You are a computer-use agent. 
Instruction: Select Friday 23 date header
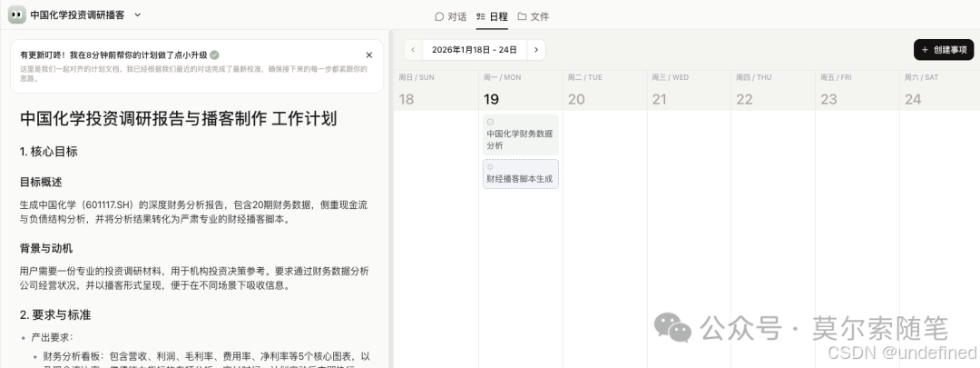point(857,90)
